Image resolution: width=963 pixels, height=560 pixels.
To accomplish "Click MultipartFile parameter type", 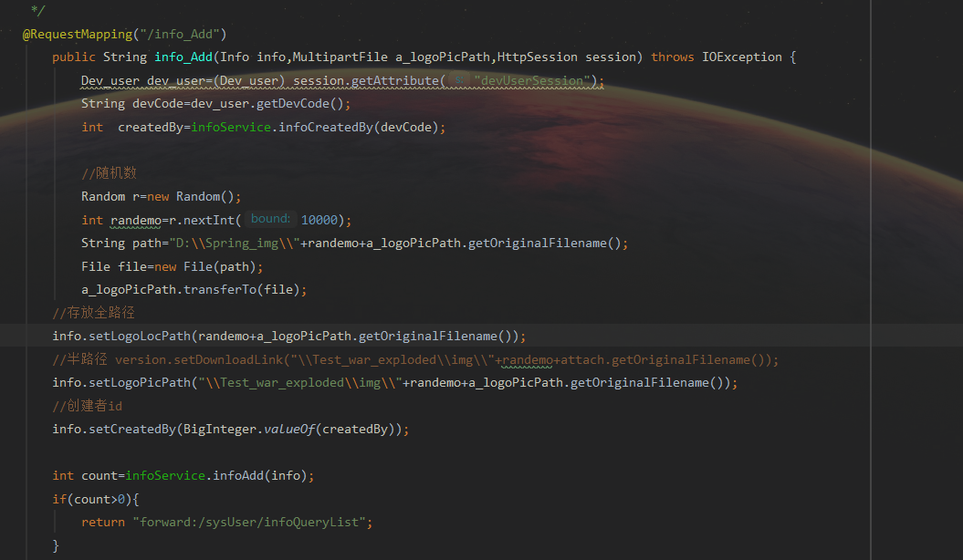I will [x=340, y=57].
